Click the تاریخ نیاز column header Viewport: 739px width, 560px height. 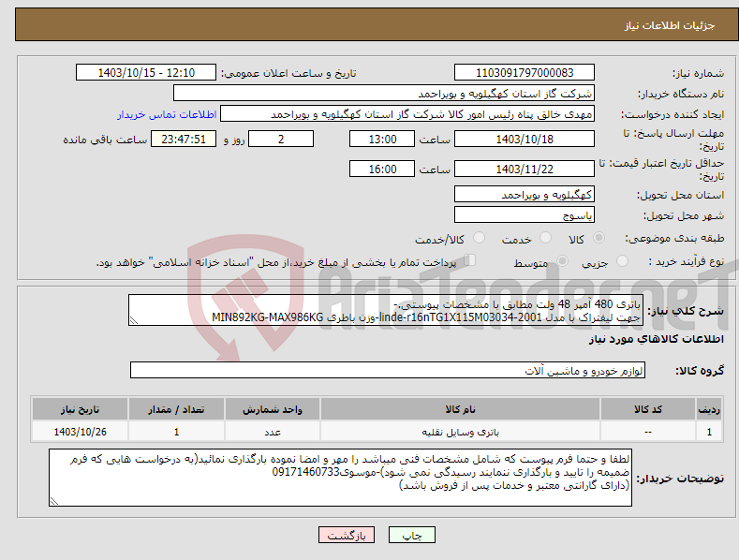80,409
